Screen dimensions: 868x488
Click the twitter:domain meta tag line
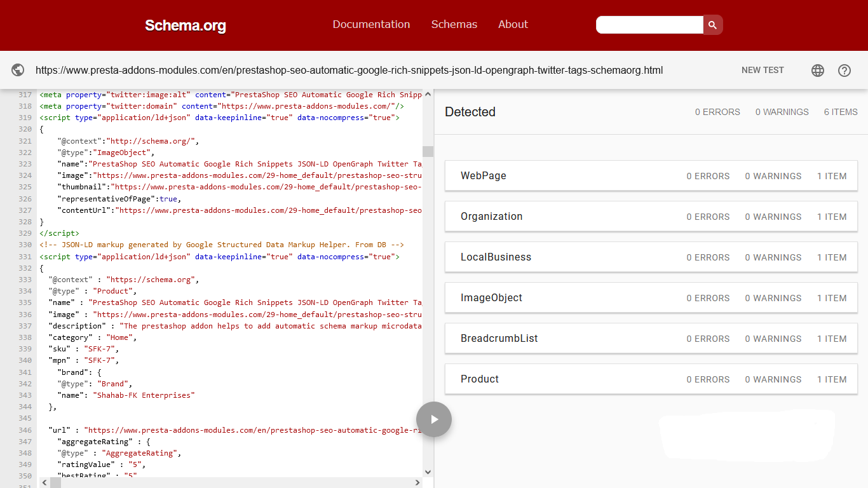pyautogui.click(x=222, y=106)
